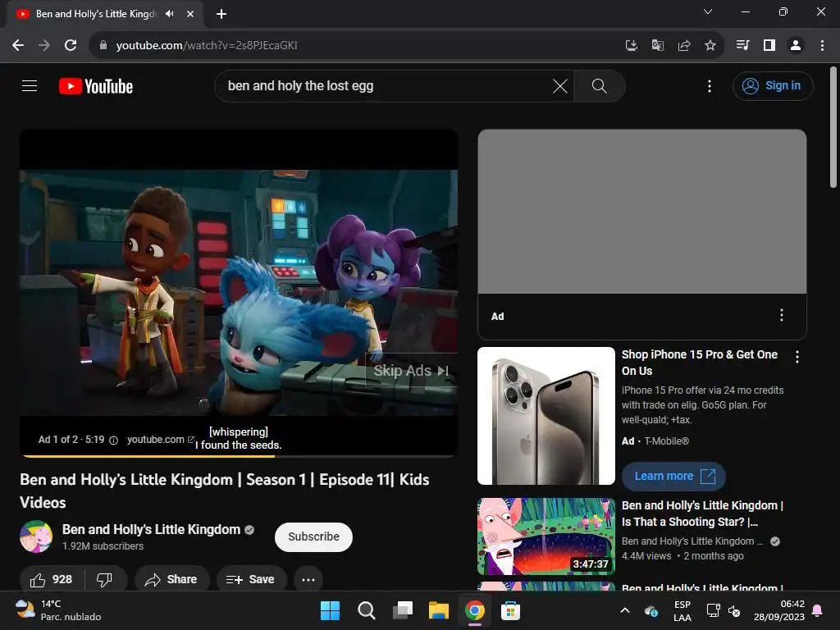Click Chrome icon in taskbar

click(x=475, y=610)
